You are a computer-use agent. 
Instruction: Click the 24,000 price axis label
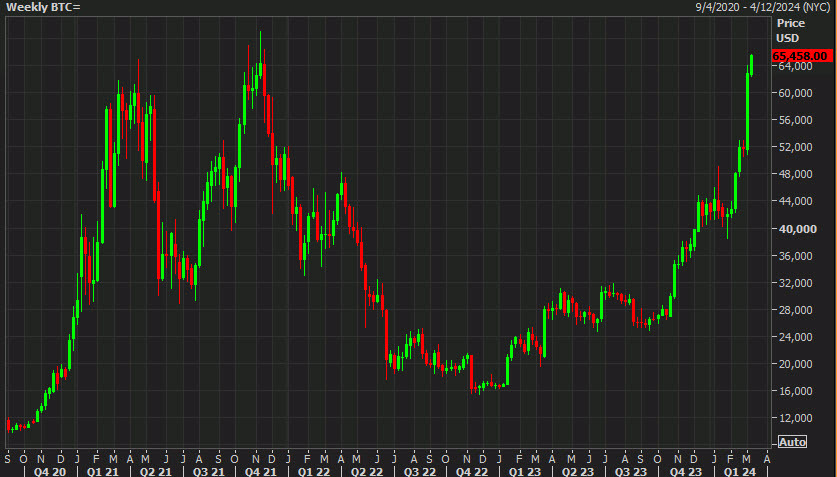pos(795,337)
